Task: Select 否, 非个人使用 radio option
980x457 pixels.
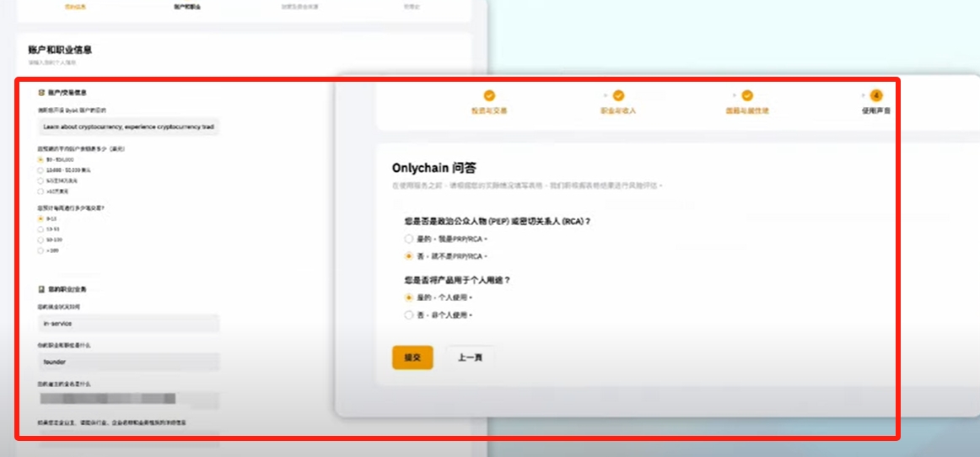Action: [409, 315]
